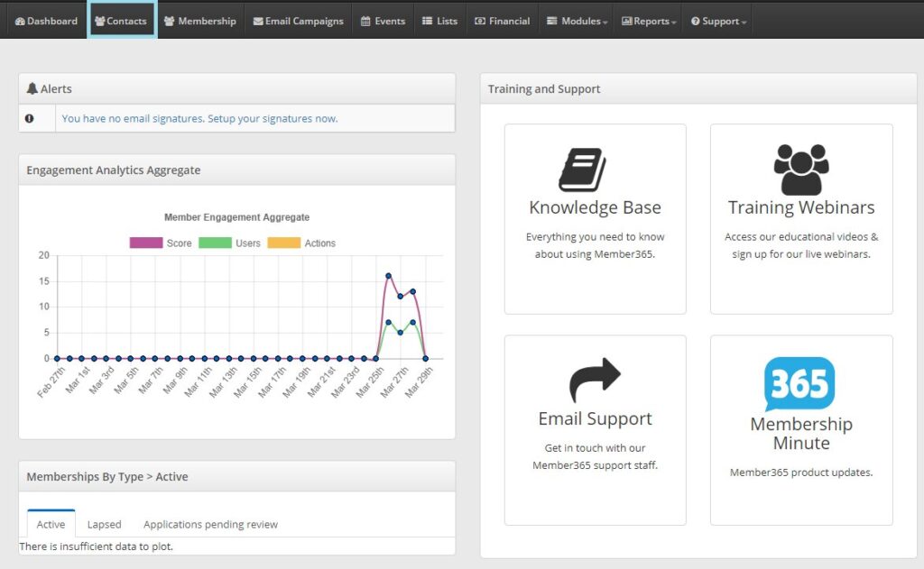This screenshot has height=569, width=924.
Task: Click the Alerts bell icon
Action: tap(32, 88)
